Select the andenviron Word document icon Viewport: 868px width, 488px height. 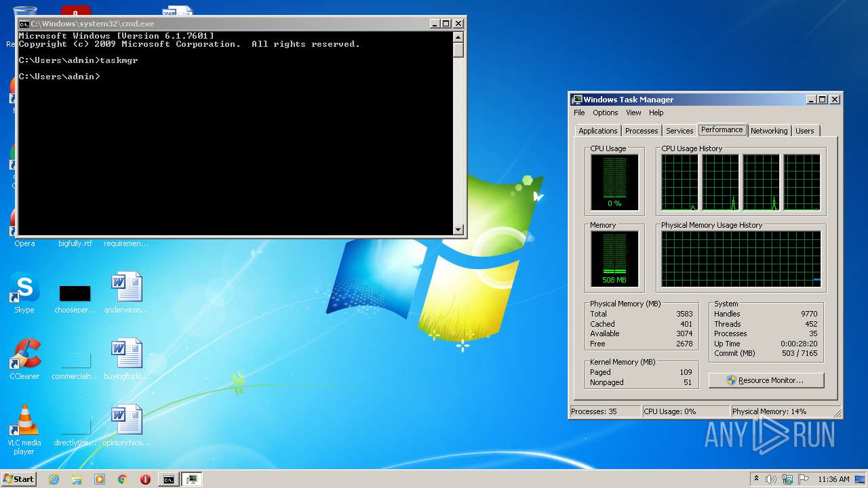pyautogui.click(x=126, y=293)
